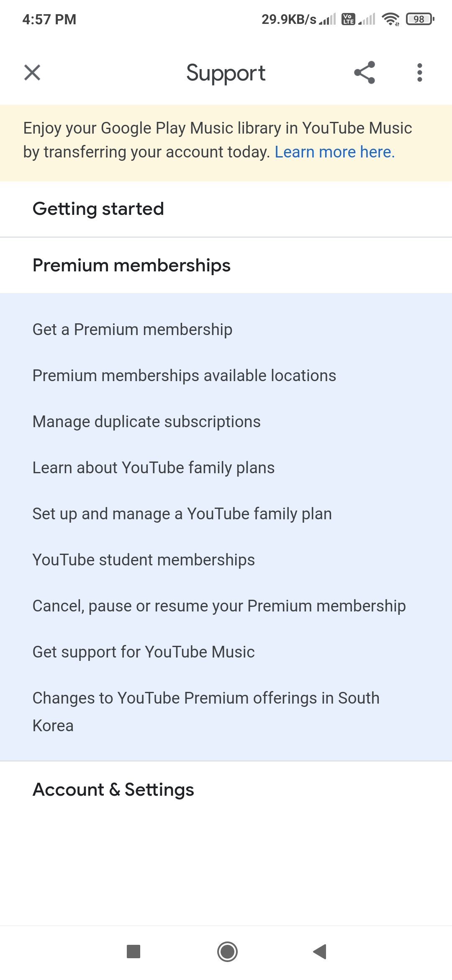Open Learn about YouTube family plans
Image resolution: width=452 pixels, height=980 pixels.
[154, 468]
